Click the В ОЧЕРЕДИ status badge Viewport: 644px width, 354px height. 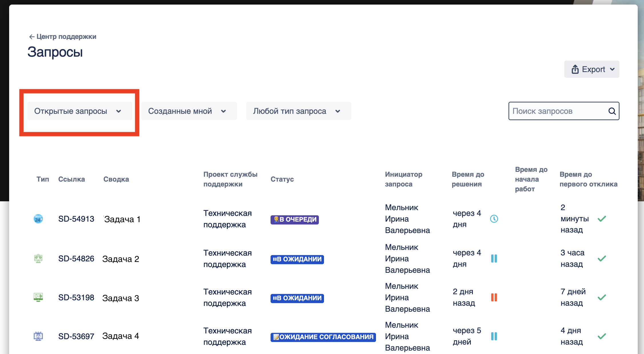(295, 220)
